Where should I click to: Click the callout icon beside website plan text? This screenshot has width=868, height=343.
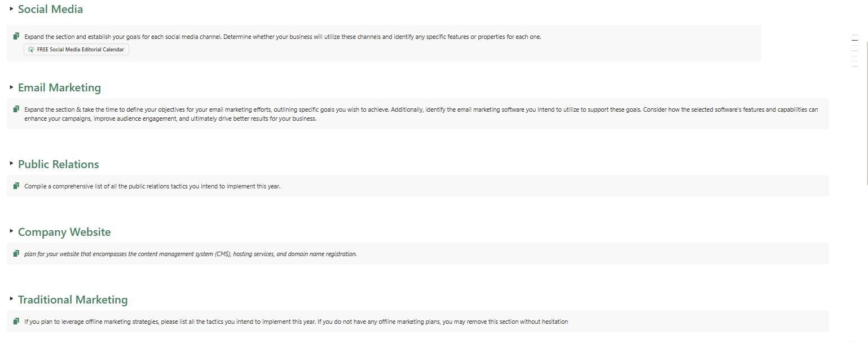click(x=16, y=253)
